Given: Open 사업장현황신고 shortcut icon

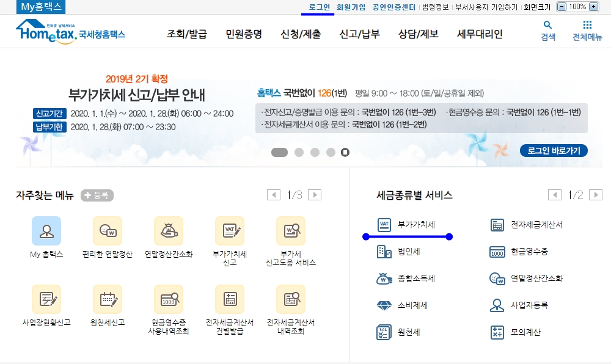Looking at the screenshot, I should point(46,299).
